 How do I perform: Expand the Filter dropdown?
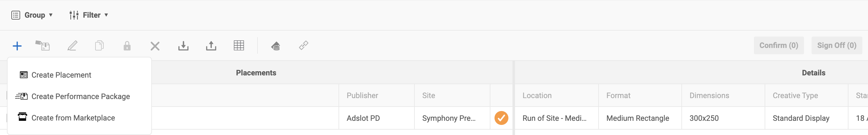(89, 15)
